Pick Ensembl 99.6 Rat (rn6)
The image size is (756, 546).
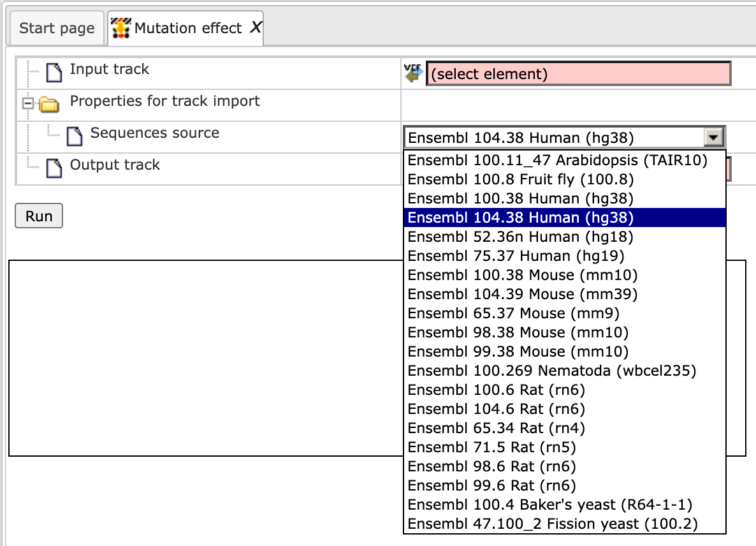564,485
